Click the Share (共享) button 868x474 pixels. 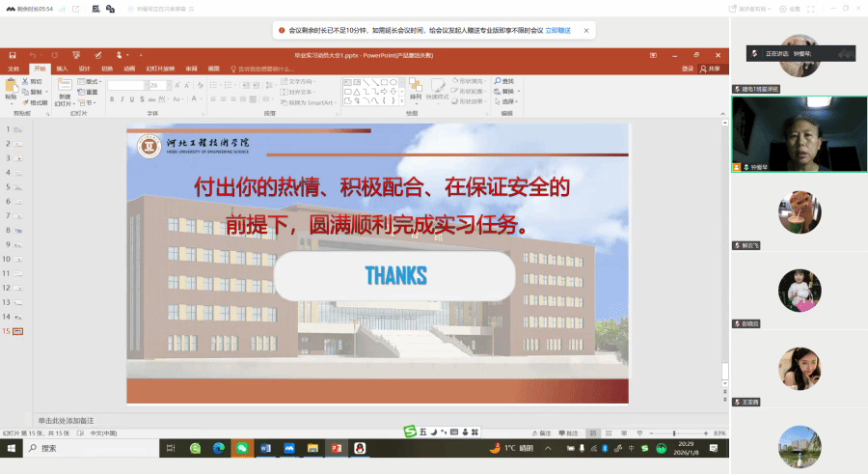point(711,69)
